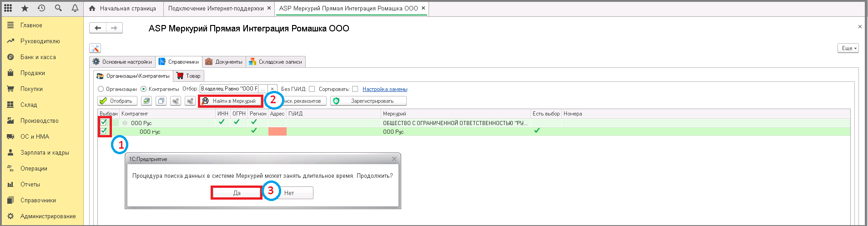The width and height of the screenshot is (868, 226).
Task: Click the ОБЩЕСТВО С ОГРАНИЧЕННОЙ ОТВЕТСТВЕННОСТЬЮ cell
Action: pos(456,123)
